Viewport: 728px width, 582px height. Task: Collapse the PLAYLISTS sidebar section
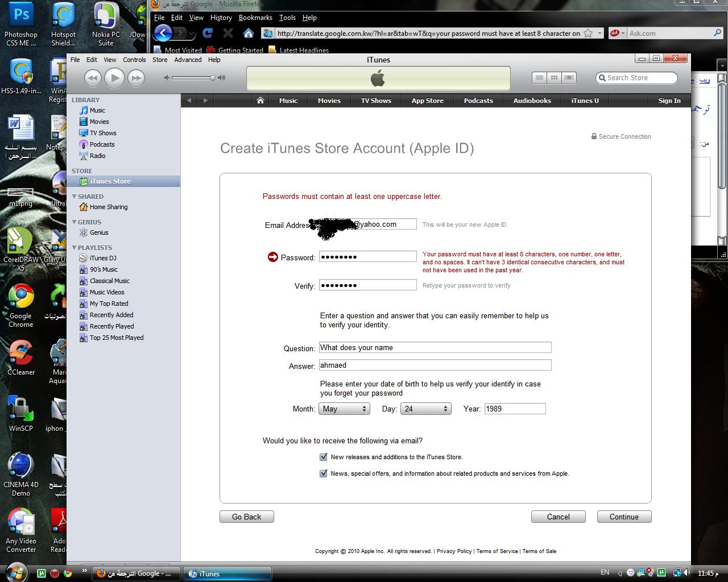coord(74,248)
